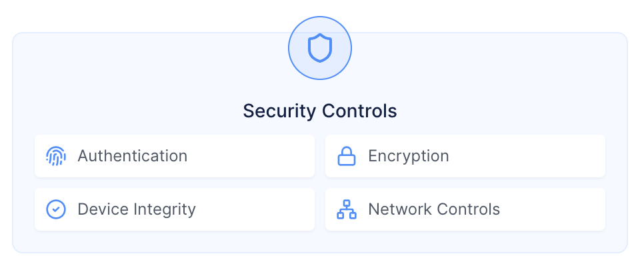Select the Authentication text label
The width and height of the screenshot is (644, 272).
pyautogui.click(x=132, y=156)
